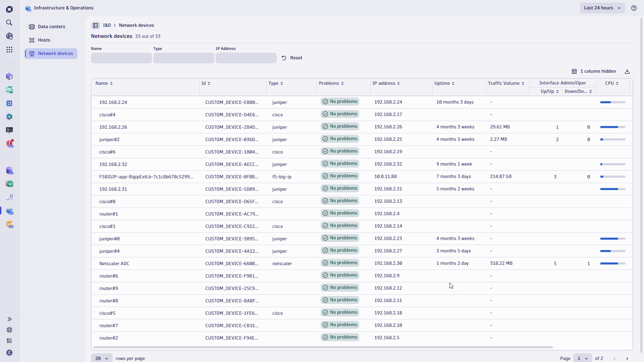Image resolution: width=644 pixels, height=362 pixels.
Task: Click the Reset filters button
Action: point(292,58)
